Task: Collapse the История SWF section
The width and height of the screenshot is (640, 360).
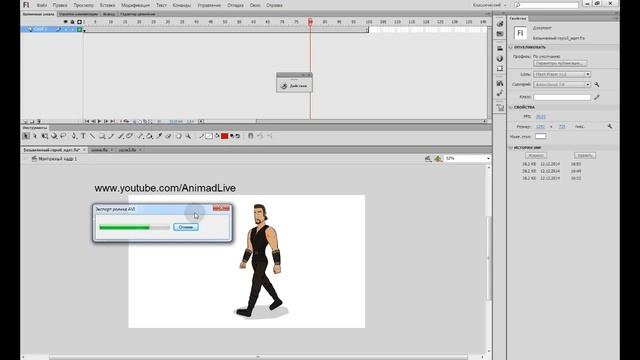Action: (x=511, y=148)
